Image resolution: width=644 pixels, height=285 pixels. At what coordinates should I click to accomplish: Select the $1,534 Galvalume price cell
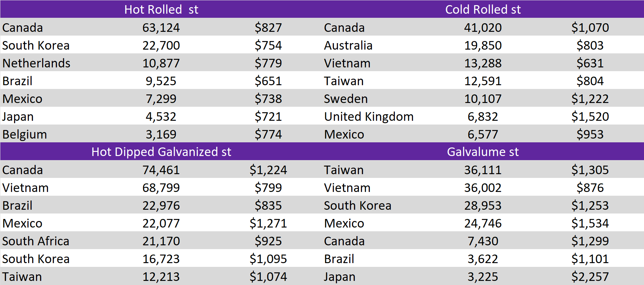coord(590,223)
